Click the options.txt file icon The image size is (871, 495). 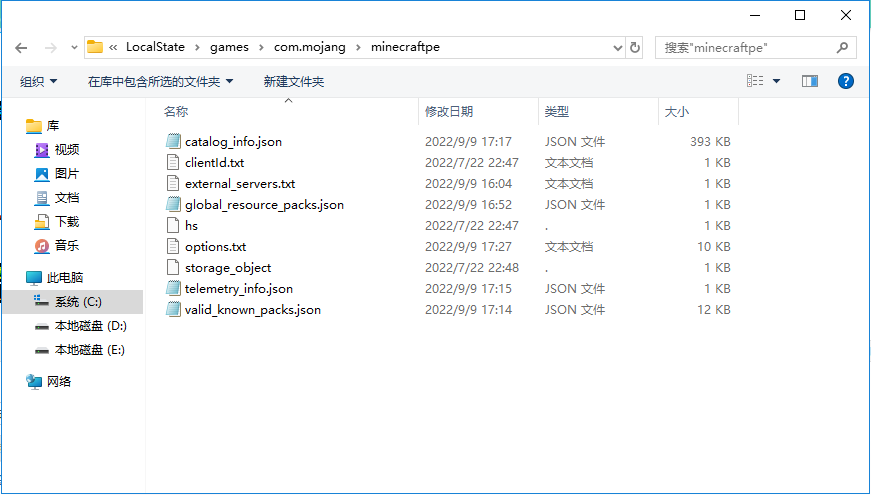pyautogui.click(x=173, y=246)
